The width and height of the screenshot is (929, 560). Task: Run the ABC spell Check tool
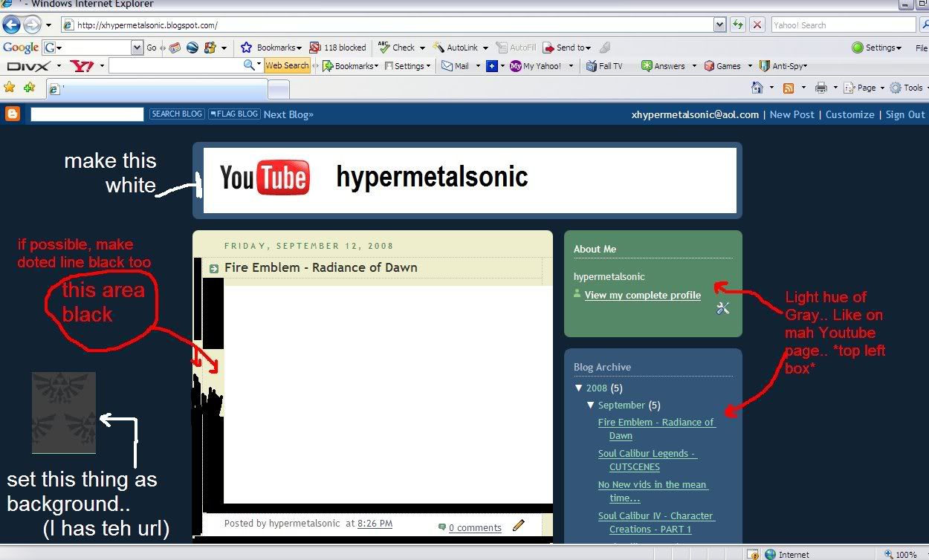point(397,48)
